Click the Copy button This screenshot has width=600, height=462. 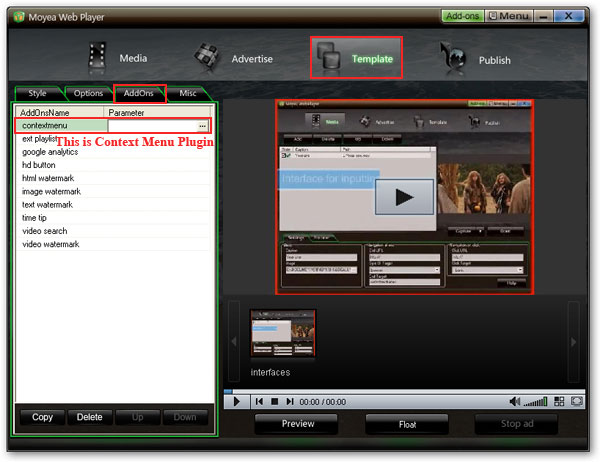(x=42, y=417)
